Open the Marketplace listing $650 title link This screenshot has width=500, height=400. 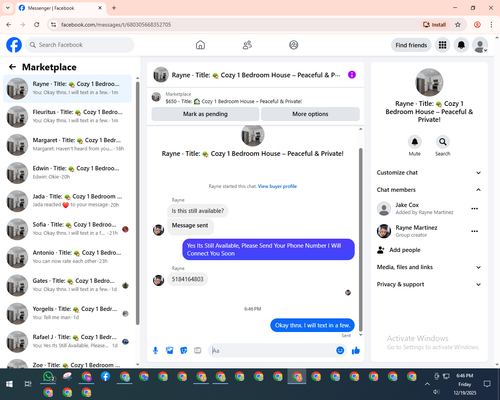(234, 101)
